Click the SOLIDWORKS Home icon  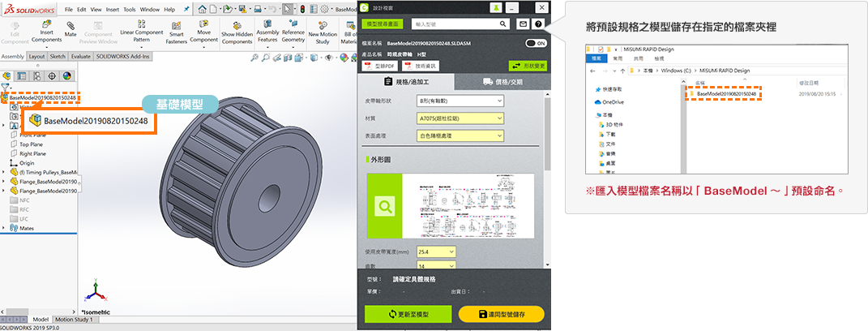(x=203, y=9)
